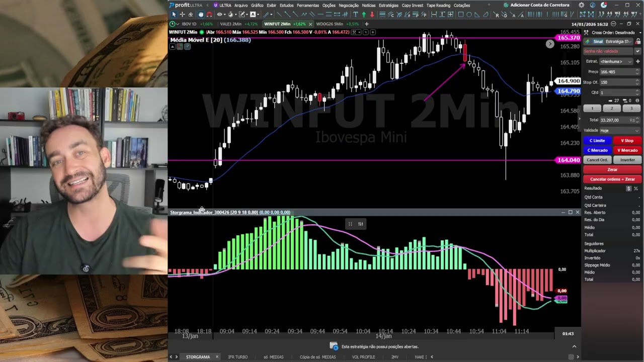The width and height of the screenshot is (644, 362).
Task: Open the Estratégia dropdown next to Sinal
Action: 618,41
